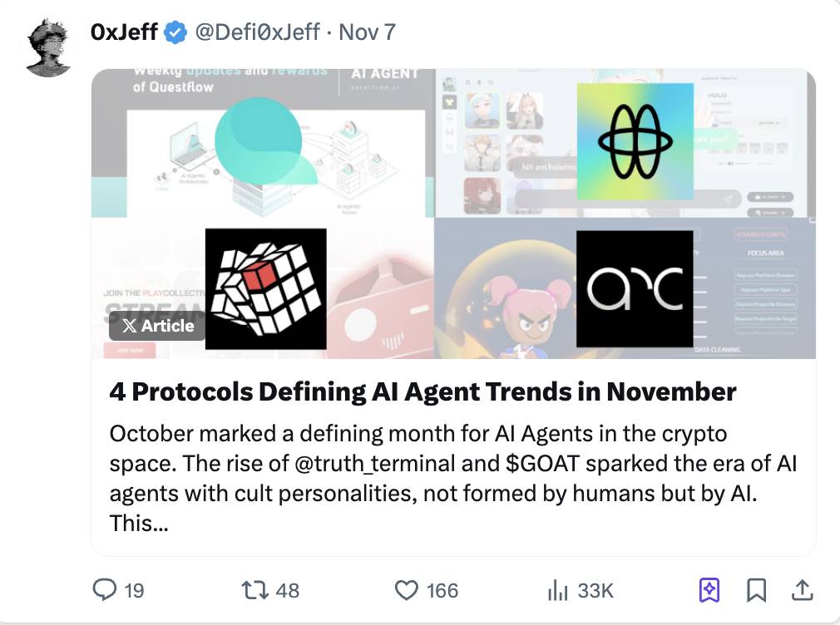
Task: Open the article headline about 4 Protocols
Action: [x=422, y=391]
